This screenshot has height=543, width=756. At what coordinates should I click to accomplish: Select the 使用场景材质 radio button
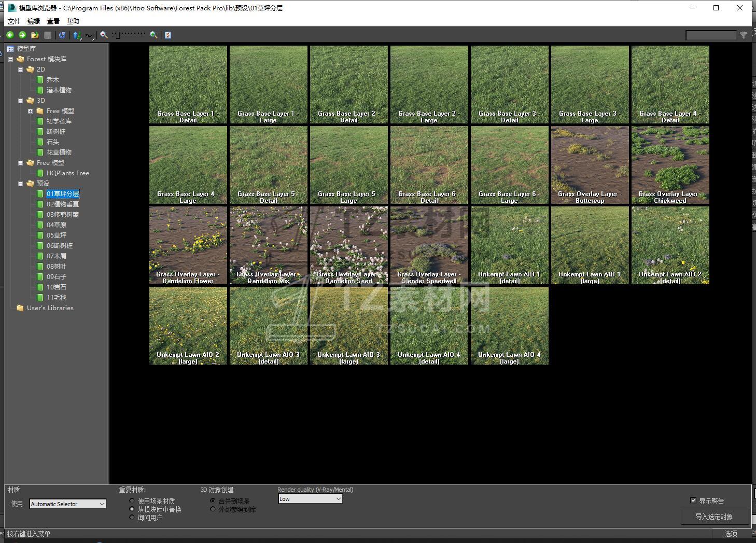tap(132, 501)
